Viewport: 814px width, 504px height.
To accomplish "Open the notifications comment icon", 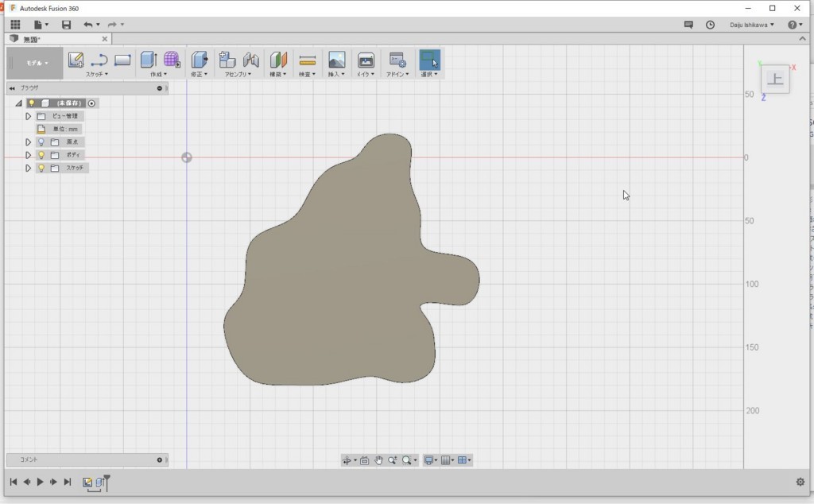I will coord(688,25).
